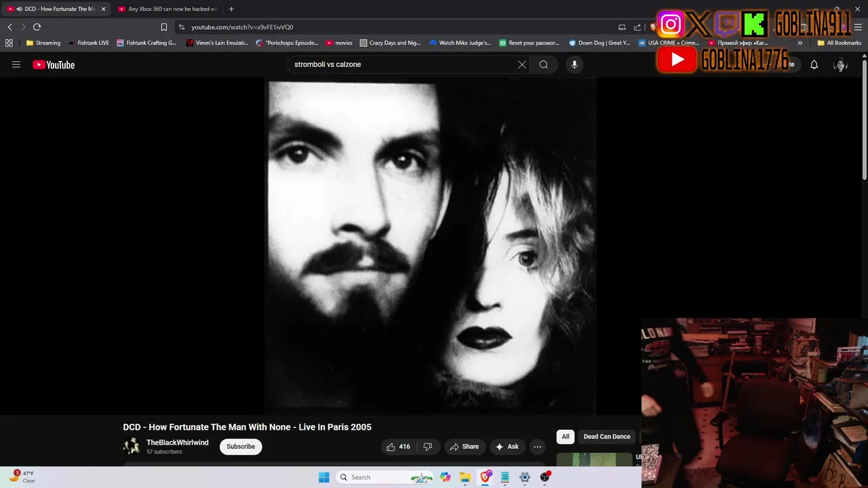Screen dimensions: 868x488
Task: Open TheBlackWhirlwind channel name
Action: tap(178, 443)
